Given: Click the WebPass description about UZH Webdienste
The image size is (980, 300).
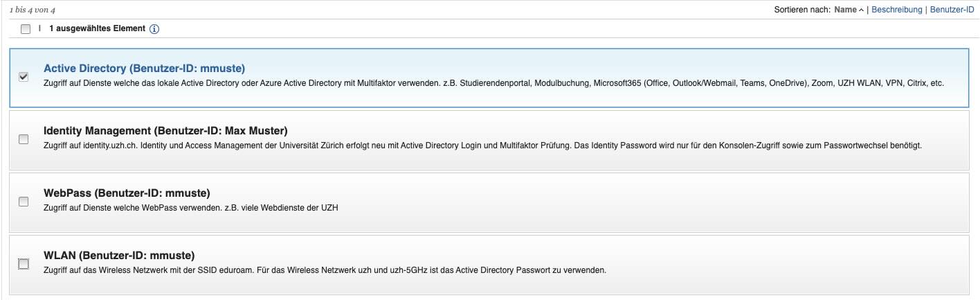Looking at the screenshot, I should [200, 208].
